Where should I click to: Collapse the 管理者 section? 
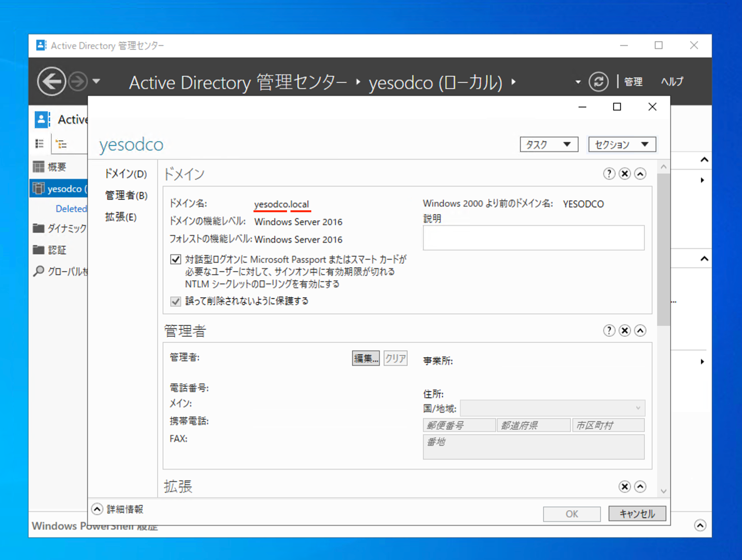click(640, 330)
